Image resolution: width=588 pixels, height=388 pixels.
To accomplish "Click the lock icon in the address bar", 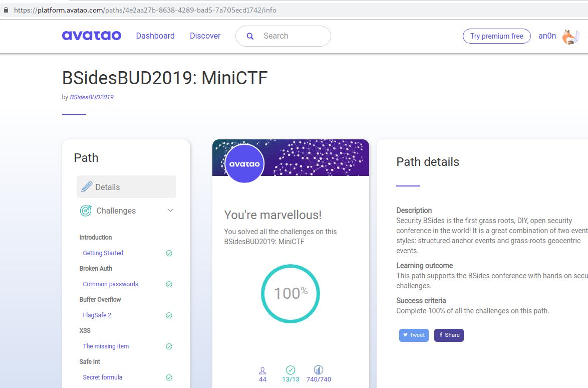I will point(6,10).
